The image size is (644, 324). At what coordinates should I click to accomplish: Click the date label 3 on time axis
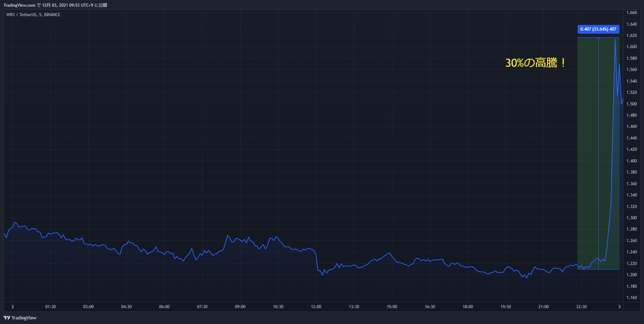tap(619, 307)
